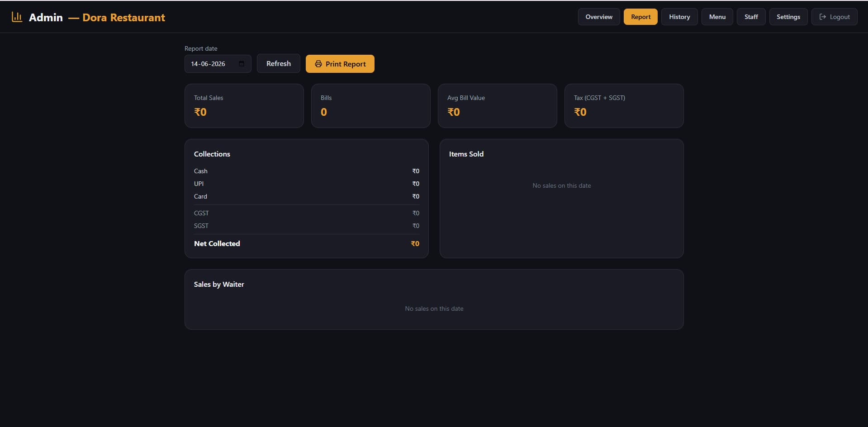The image size is (868, 427).
Task: Click the bar chart logo icon
Action: (x=17, y=17)
